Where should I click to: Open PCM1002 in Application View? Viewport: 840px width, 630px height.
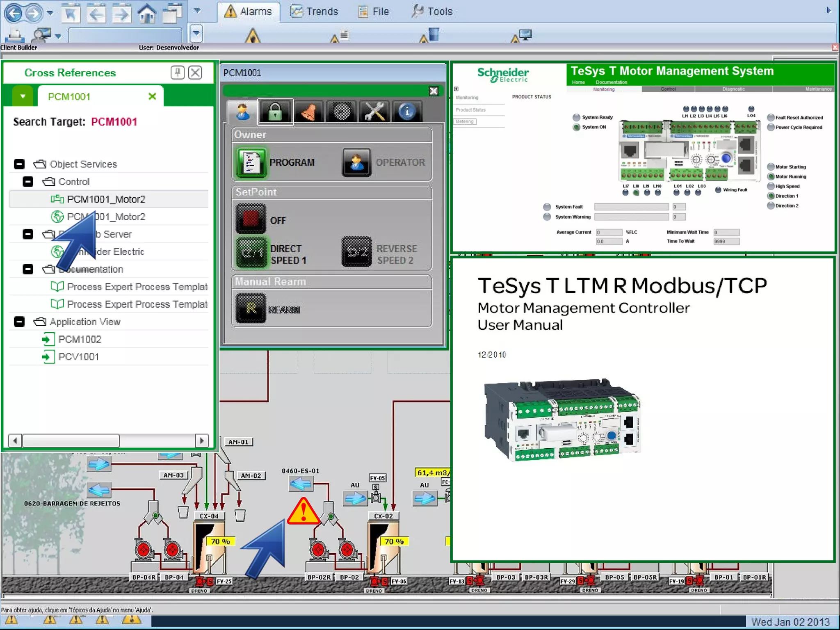(80, 339)
